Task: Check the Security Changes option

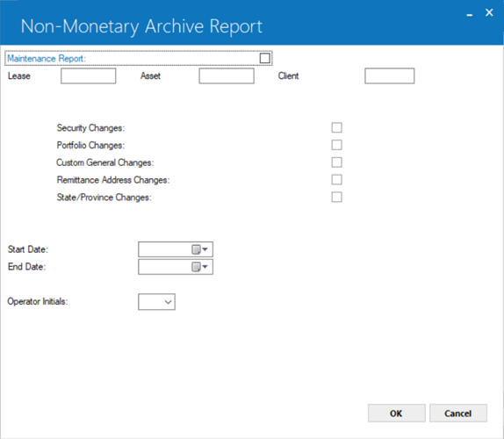Action: (x=336, y=127)
